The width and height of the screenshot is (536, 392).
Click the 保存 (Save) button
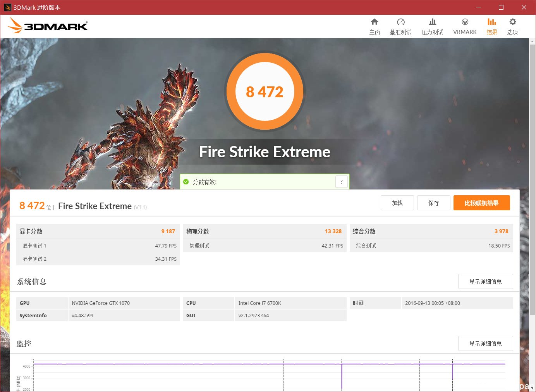(434, 203)
